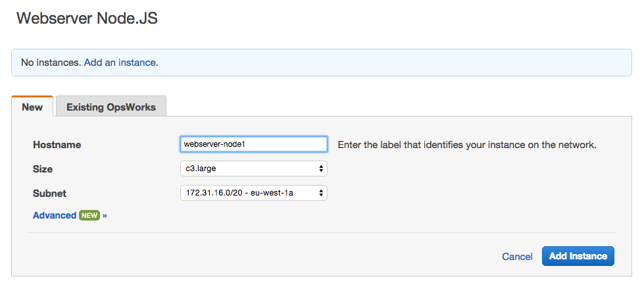The image size is (644, 289).
Task: Click the Size field label
Action: point(43,169)
